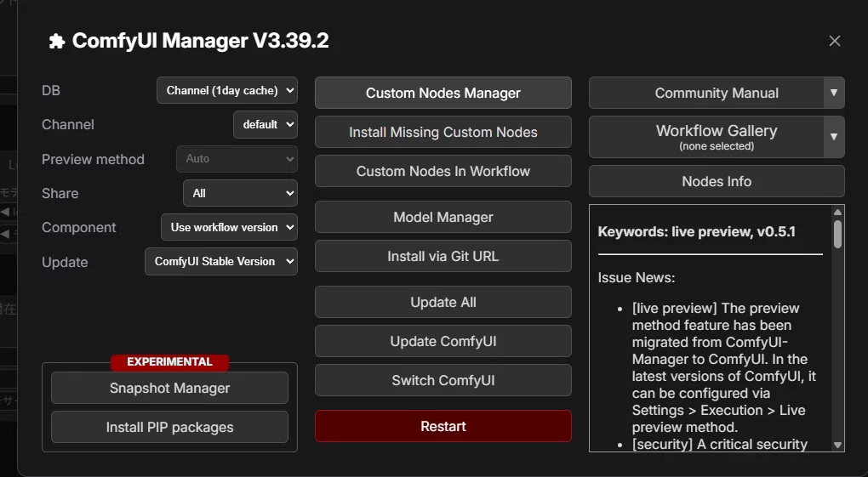Click Install PIP packages

pyautogui.click(x=169, y=427)
